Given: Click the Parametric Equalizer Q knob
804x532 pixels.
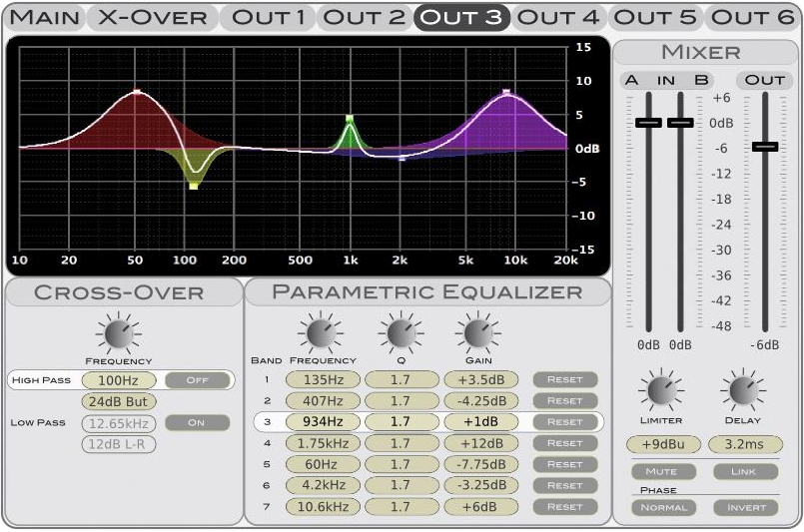Looking at the screenshot, I should tap(402, 333).
